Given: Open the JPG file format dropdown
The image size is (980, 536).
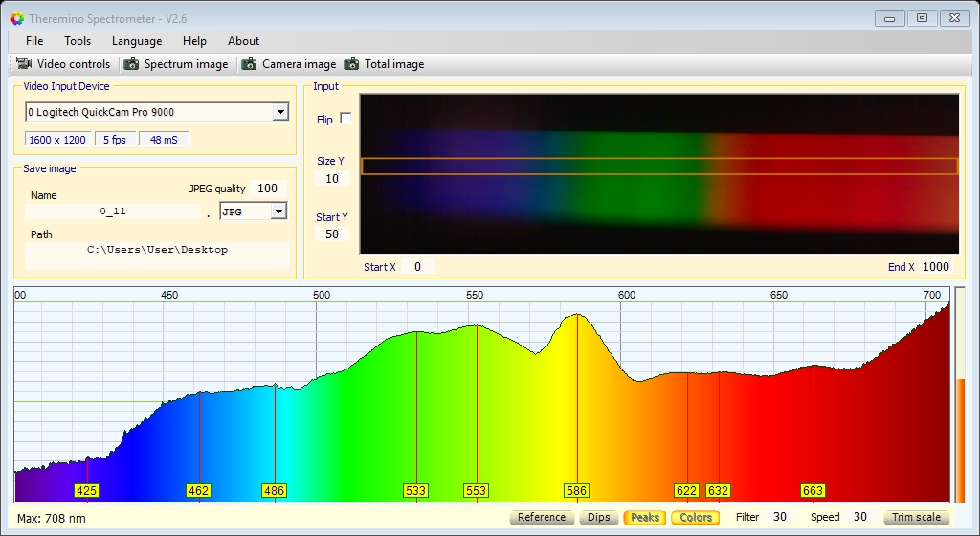Looking at the screenshot, I should point(278,212).
